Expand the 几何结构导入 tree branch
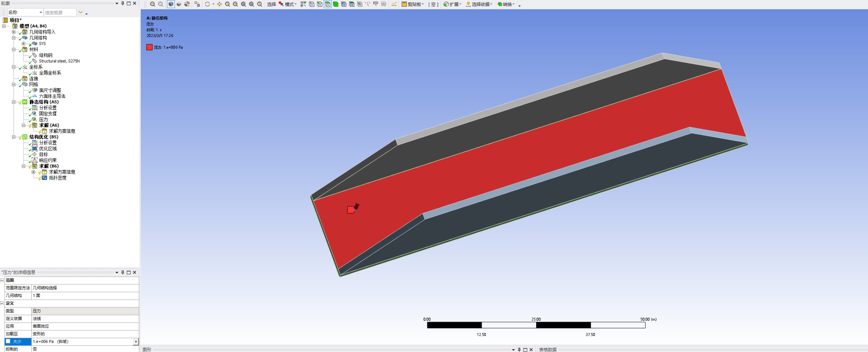The height and width of the screenshot is (352, 868). click(14, 32)
